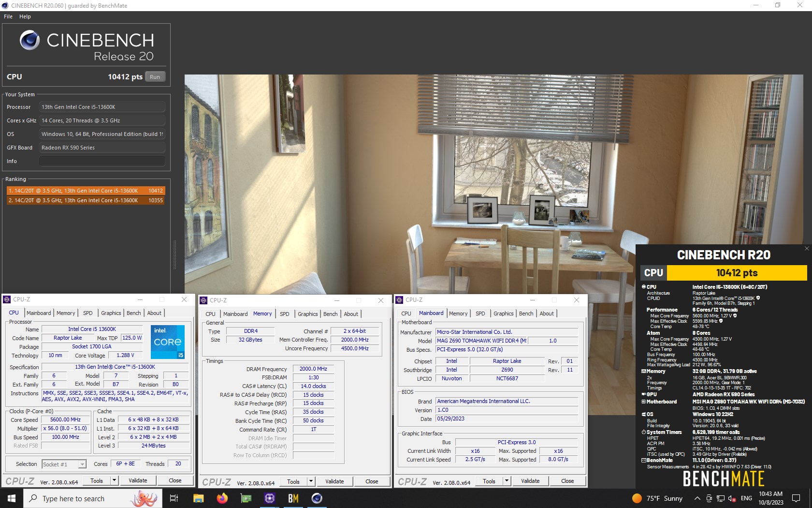Expand Tools dropdown arrow in left CPU-Z window

pyautogui.click(x=115, y=480)
